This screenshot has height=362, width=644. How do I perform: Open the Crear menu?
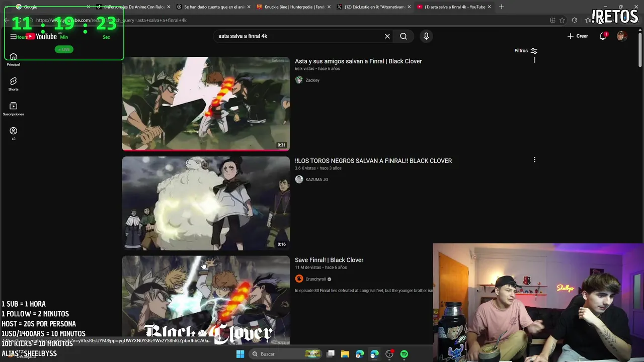click(578, 36)
